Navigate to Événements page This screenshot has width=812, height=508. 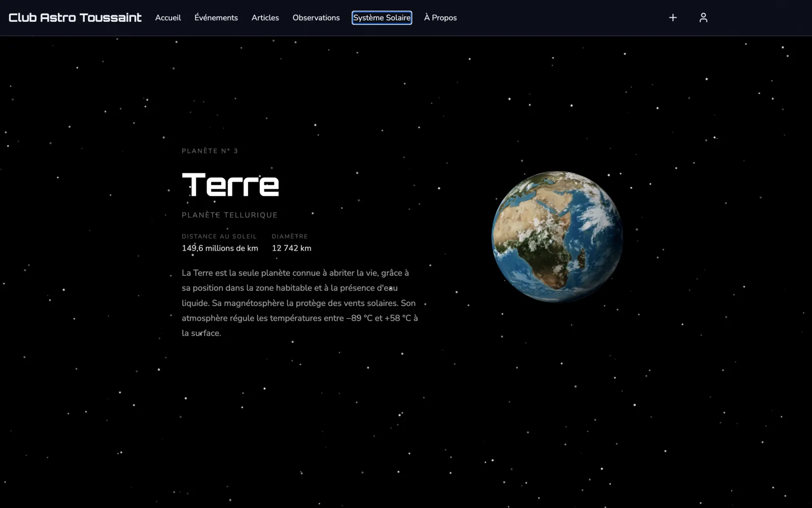point(216,18)
